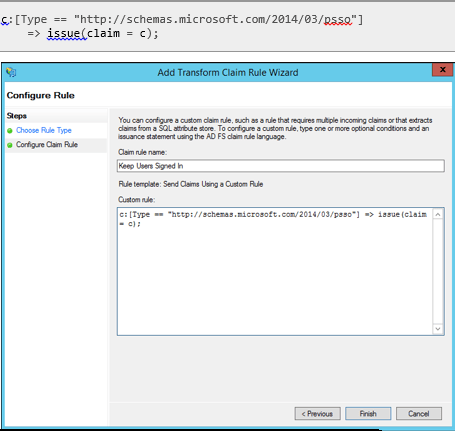Click the AD FS wizard title bar icon
This screenshot has width=455, height=431.
click(11, 72)
